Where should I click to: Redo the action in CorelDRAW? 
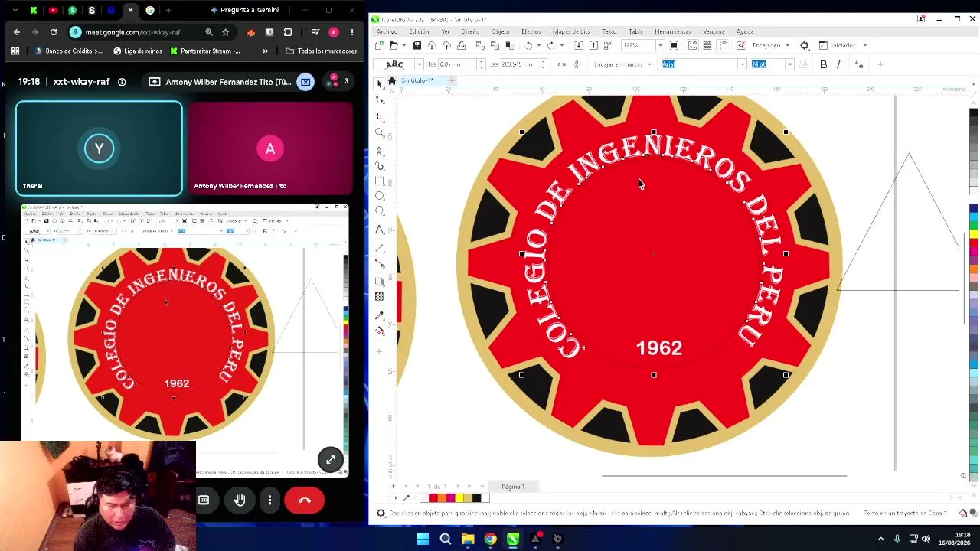pyautogui.click(x=550, y=46)
